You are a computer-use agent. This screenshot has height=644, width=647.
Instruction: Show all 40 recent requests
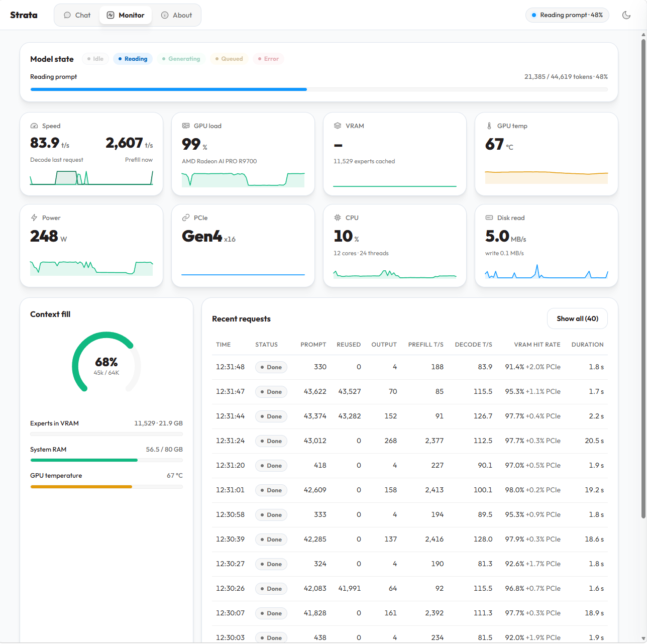pos(577,318)
